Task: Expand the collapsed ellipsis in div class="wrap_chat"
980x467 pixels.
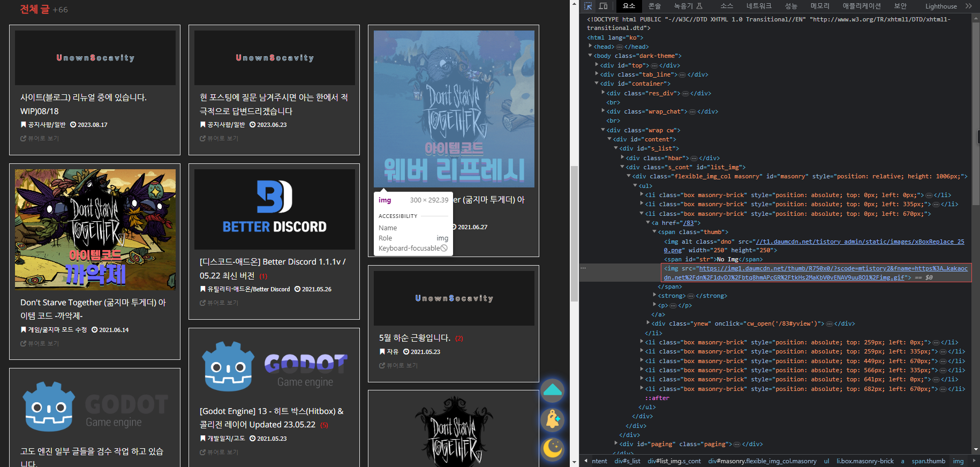Action: (692, 111)
